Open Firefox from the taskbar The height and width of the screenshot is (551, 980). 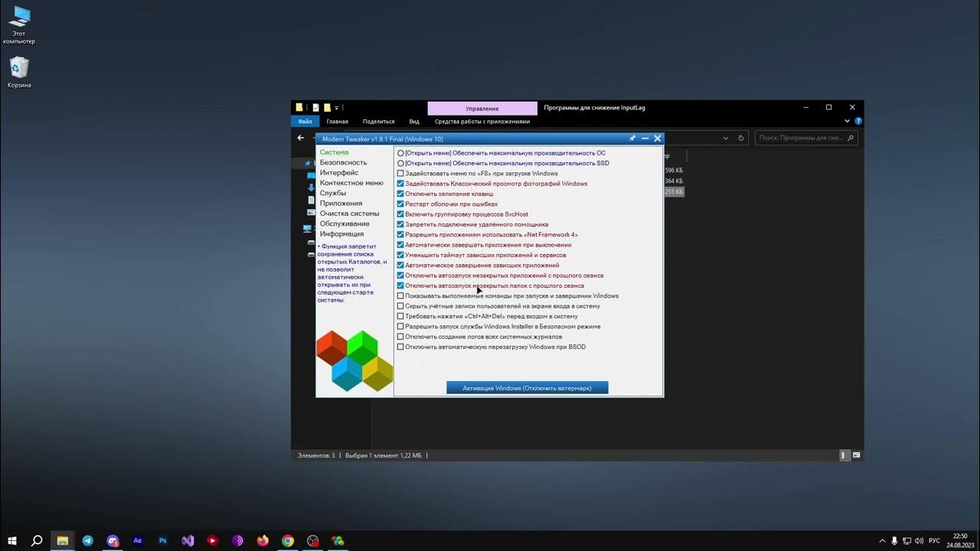(263, 540)
